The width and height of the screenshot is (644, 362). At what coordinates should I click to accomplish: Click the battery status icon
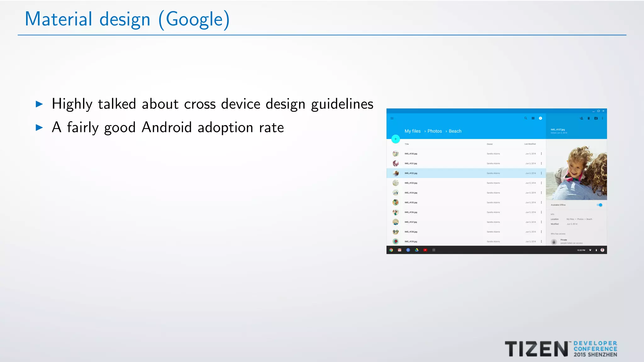tap(596, 250)
